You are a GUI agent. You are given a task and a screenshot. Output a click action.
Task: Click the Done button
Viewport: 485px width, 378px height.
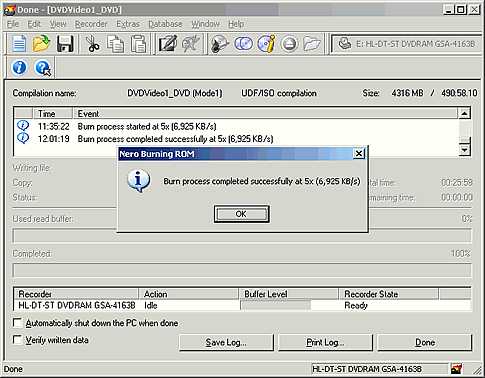coord(425,343)
